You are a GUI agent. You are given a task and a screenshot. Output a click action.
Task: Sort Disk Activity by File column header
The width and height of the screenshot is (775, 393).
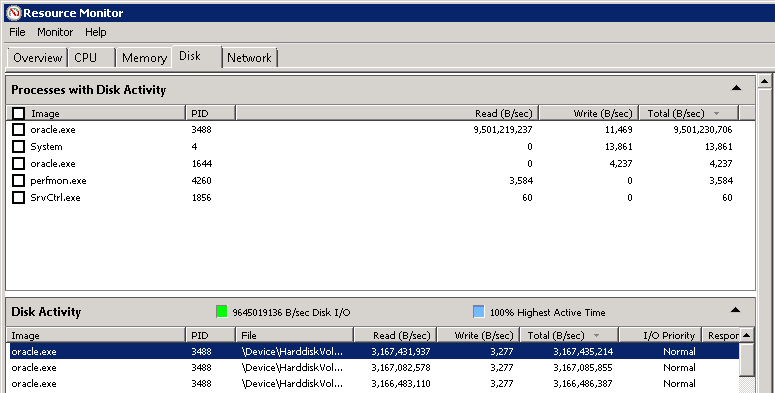click(295, 335)
